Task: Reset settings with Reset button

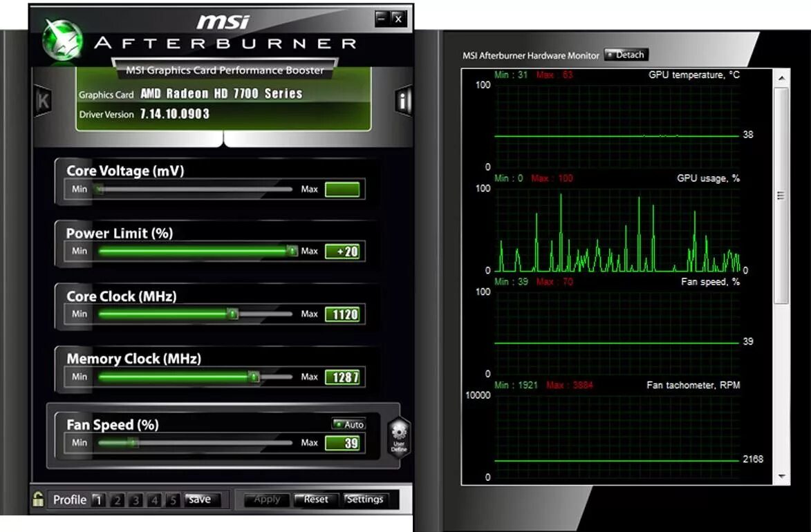Action: (x=316, y=500)
